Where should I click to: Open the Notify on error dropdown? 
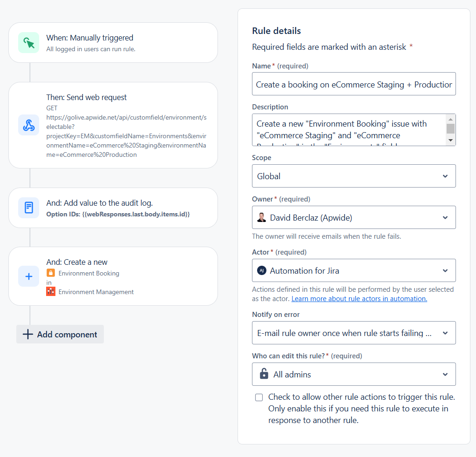pyautogui.click(x=354, y=333)
